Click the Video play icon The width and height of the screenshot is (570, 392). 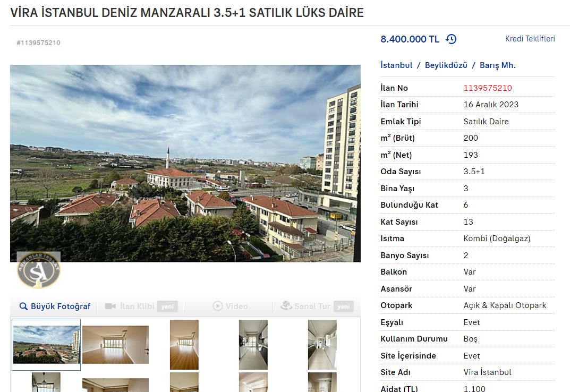click(x=217, y=306)
